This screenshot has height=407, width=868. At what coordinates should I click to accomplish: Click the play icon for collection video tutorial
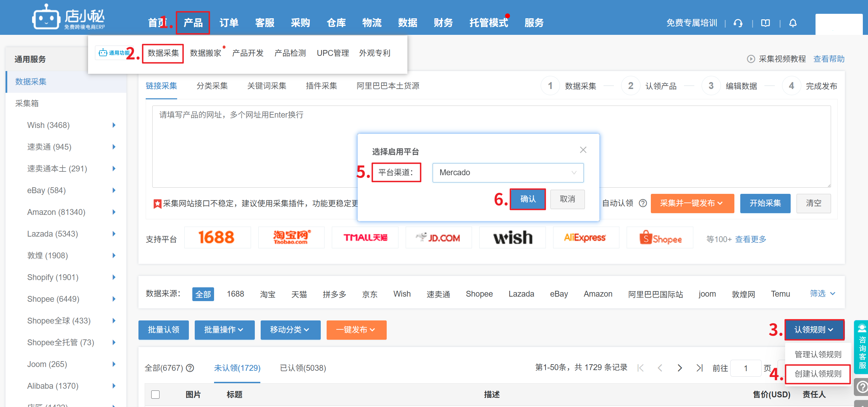[751, 59]
